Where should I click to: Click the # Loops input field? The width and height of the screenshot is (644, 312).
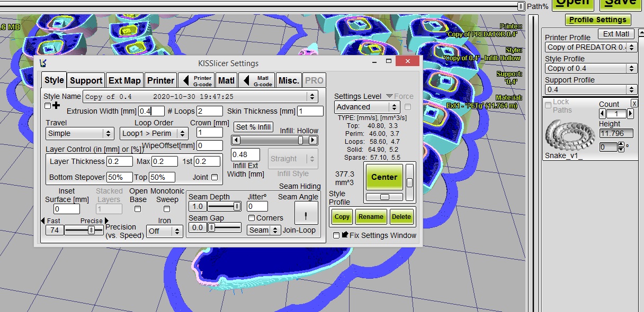(x=210, y=111)
